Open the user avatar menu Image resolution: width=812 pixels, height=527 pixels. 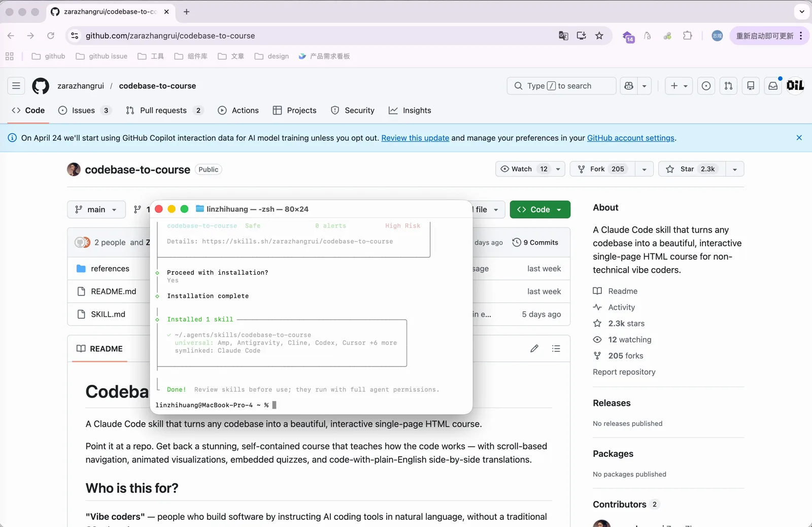coord(795,86)
